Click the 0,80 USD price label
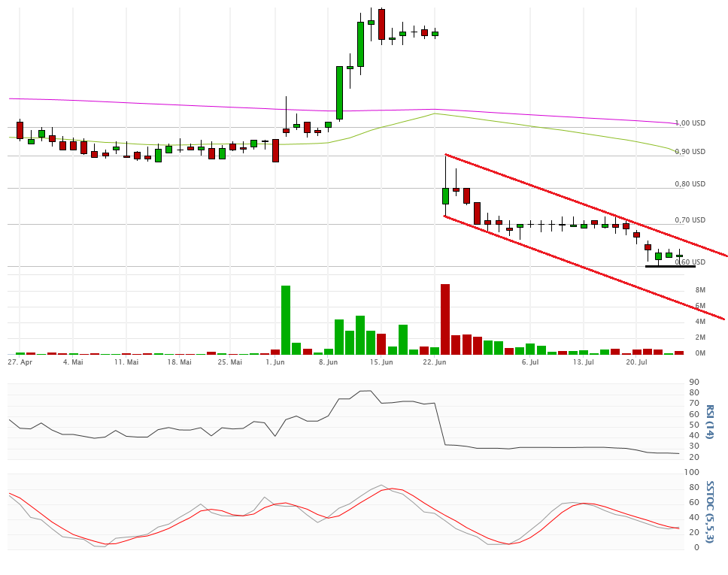Image resolution: width=728 pixels, height=575 pixels. coord(690,184)
